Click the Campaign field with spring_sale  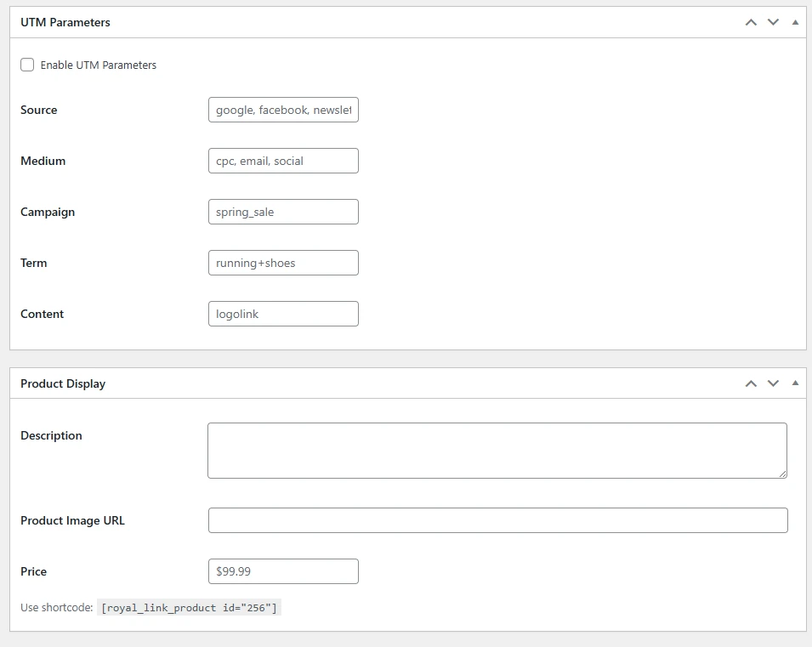tap(282, 212)
